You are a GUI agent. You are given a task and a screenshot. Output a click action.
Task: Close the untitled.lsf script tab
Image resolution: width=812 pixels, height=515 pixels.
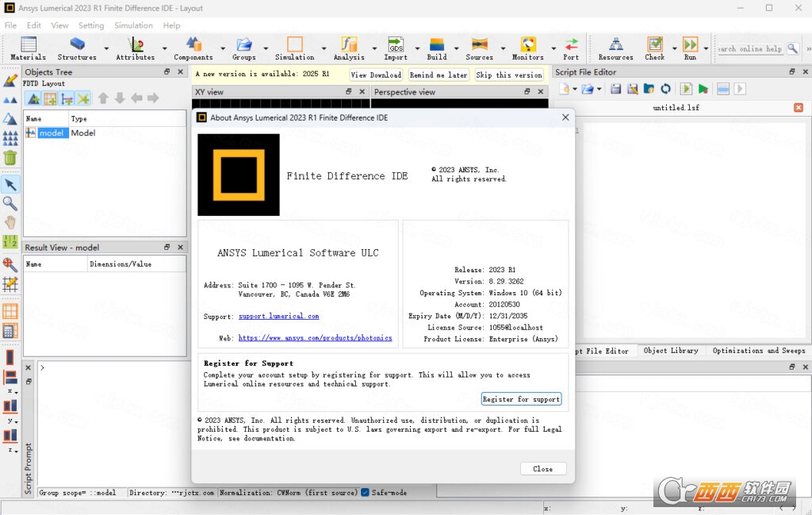(798, 107)
